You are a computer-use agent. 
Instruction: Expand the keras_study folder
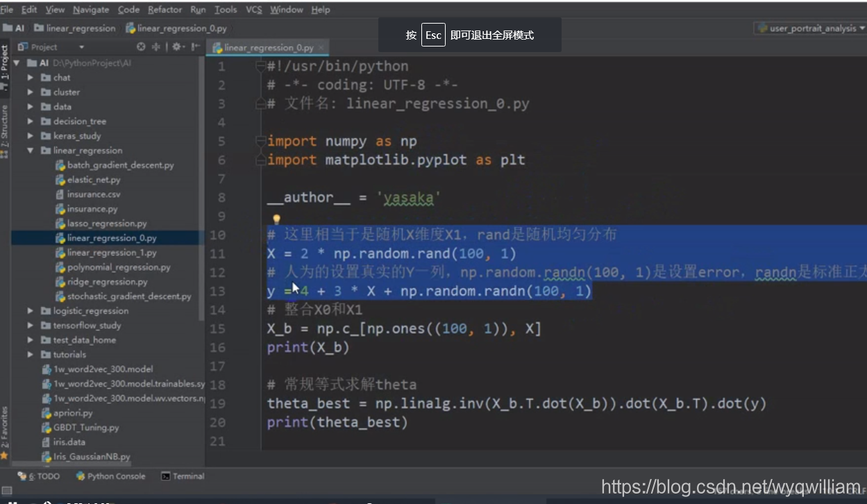pos(30,135)
